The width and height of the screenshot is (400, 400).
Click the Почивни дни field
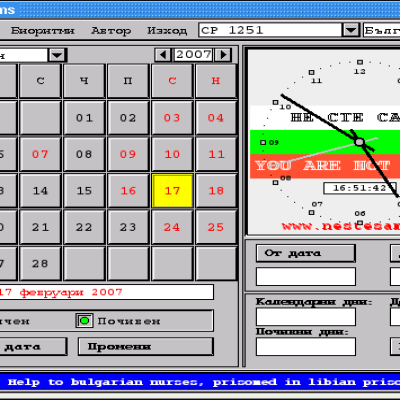(x=306, y=347)
